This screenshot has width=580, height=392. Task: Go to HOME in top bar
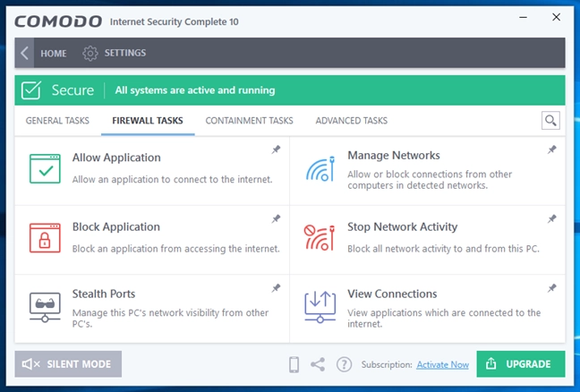[54, 54]
